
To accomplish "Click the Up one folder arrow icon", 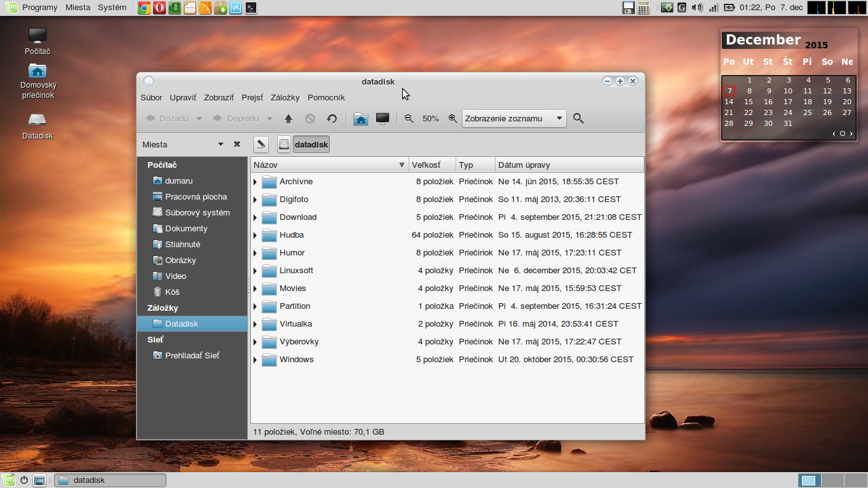I will 288,119.
